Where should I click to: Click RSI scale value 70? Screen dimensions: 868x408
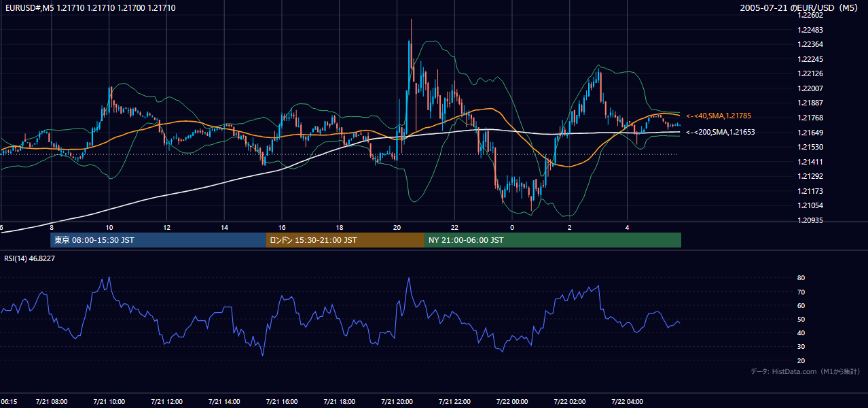pos(801,292)
